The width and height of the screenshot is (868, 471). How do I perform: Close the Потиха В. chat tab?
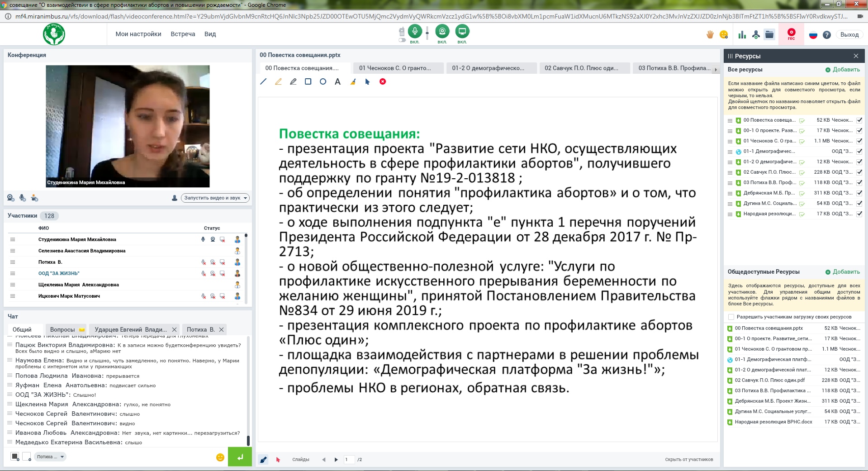point(221,329)
